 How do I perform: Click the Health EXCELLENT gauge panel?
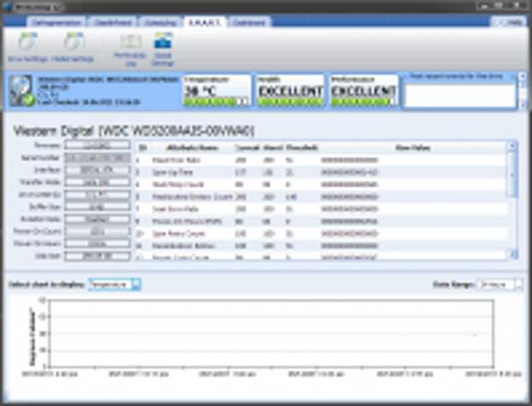point(290,90)
